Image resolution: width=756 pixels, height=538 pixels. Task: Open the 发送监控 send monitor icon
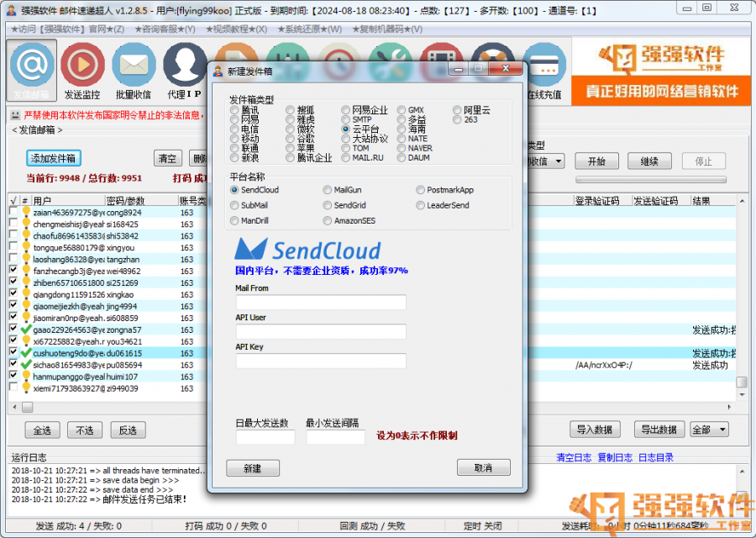pyautogui.click(x=82, y=65)
